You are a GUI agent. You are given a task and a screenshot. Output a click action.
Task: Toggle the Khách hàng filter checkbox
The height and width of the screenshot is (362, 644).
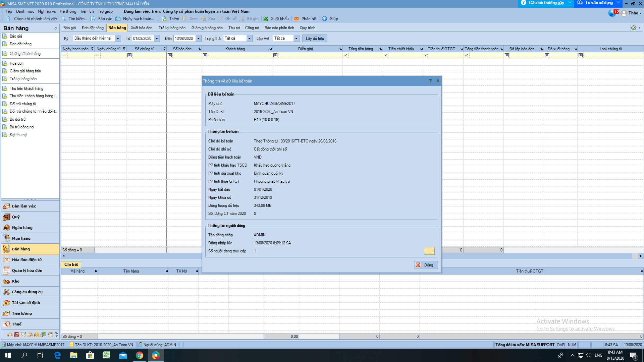[x=205, y=55]
